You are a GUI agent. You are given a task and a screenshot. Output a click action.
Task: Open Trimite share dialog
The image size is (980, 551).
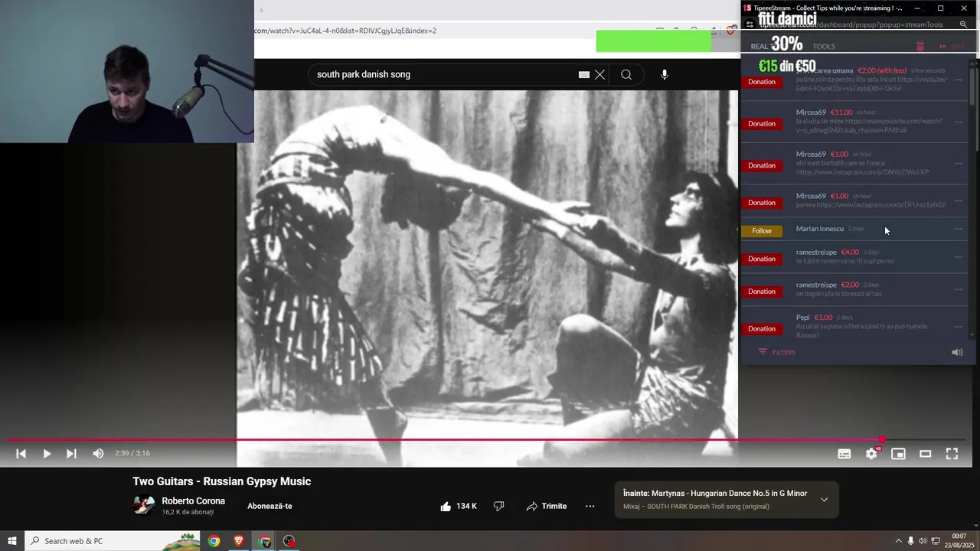(547, 506)
